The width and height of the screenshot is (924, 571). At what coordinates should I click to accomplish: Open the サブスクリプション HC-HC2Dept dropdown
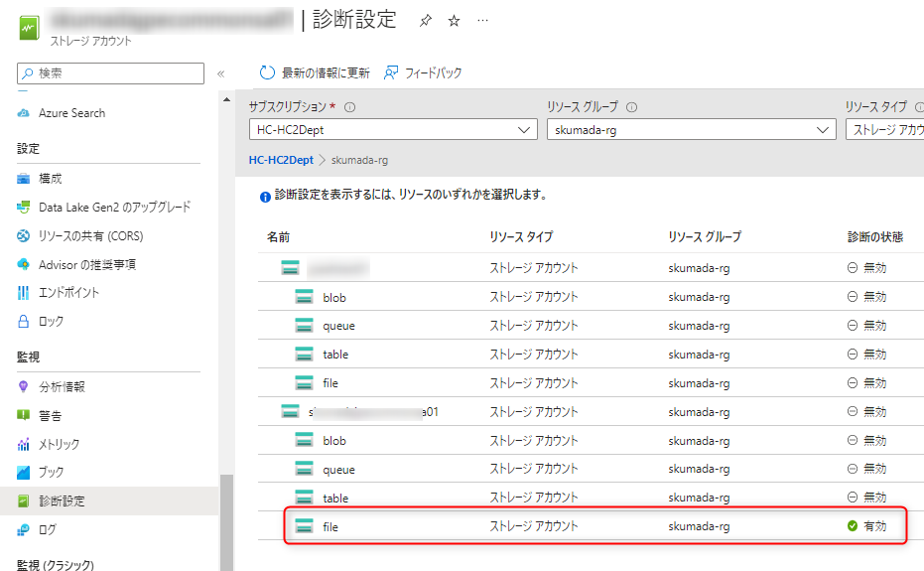pos(393,130)
